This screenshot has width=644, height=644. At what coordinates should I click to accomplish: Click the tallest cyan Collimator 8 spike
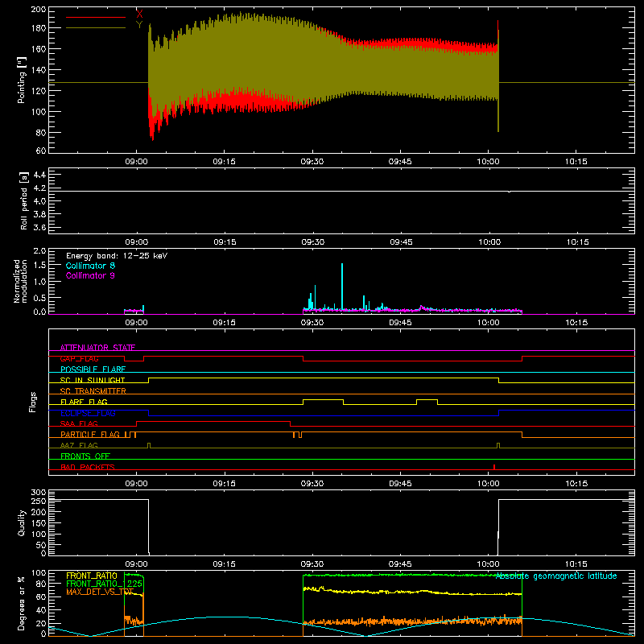coord(342,287)
